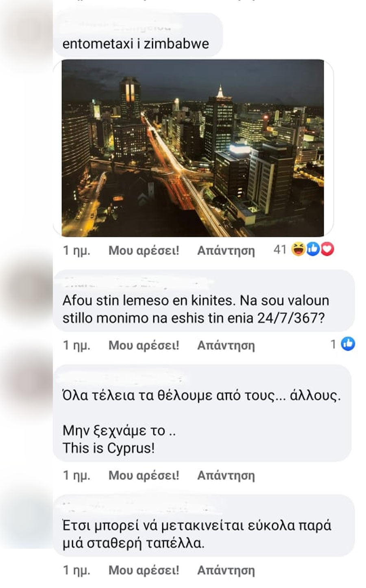
Task: Reply to the 'Afou stin lemeso' comment
Action: click(226, 345)
